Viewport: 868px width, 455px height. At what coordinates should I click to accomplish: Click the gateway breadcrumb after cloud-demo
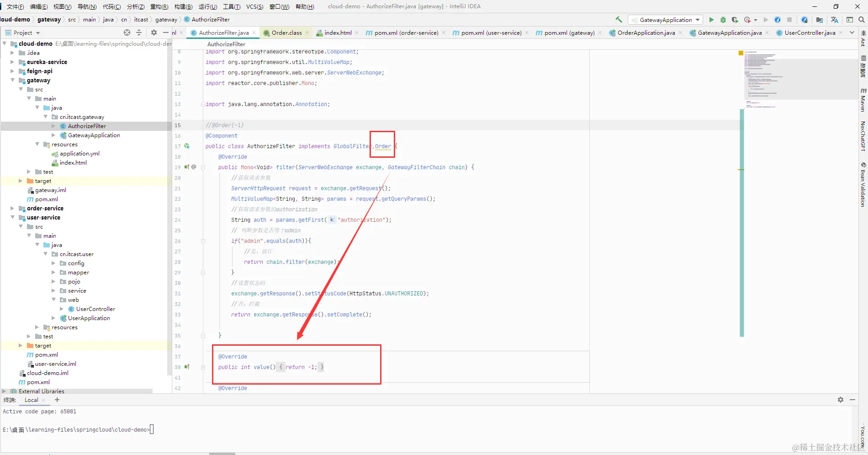49,19
